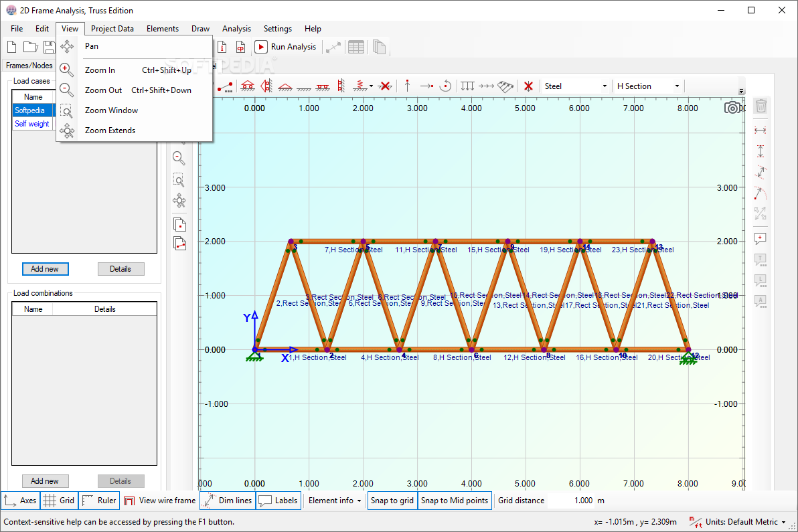
Task: Click the Open folder icon in toolbar
Action: (x=31, y=48)
